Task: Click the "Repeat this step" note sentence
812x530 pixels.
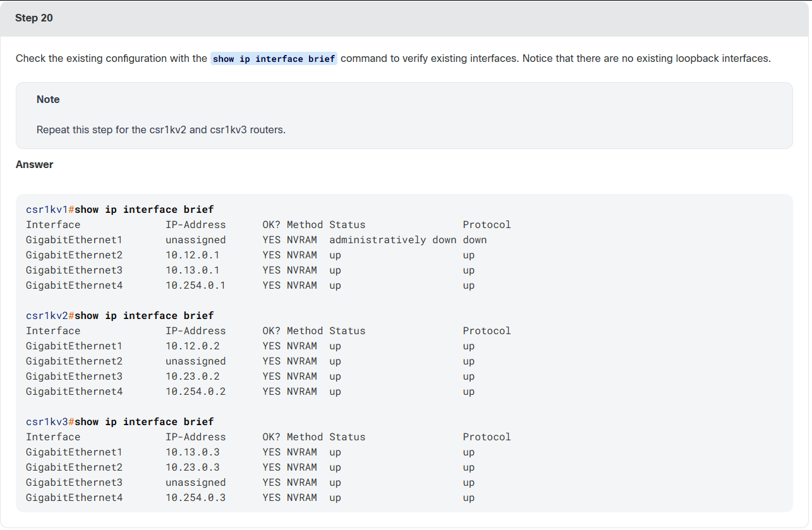Action: click(161, 130)
